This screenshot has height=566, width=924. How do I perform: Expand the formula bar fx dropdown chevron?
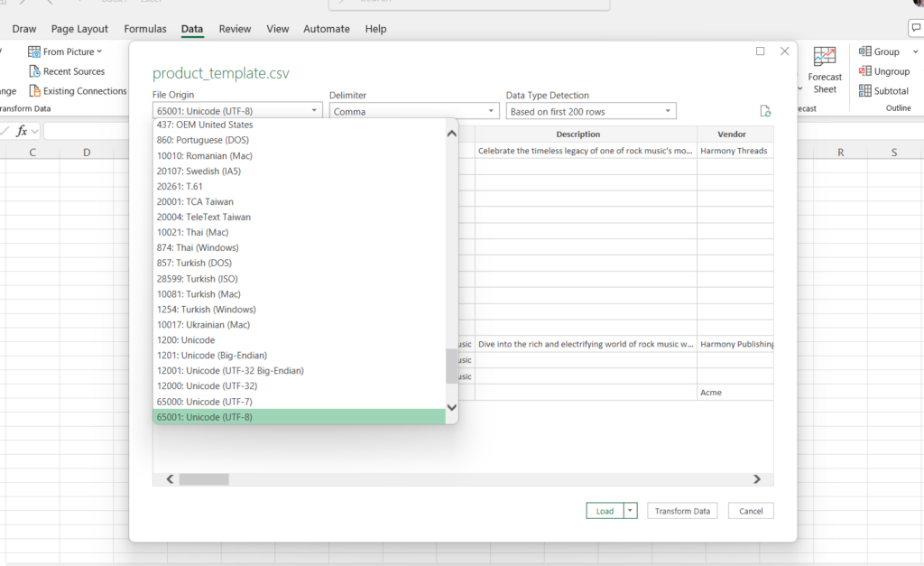35,132
